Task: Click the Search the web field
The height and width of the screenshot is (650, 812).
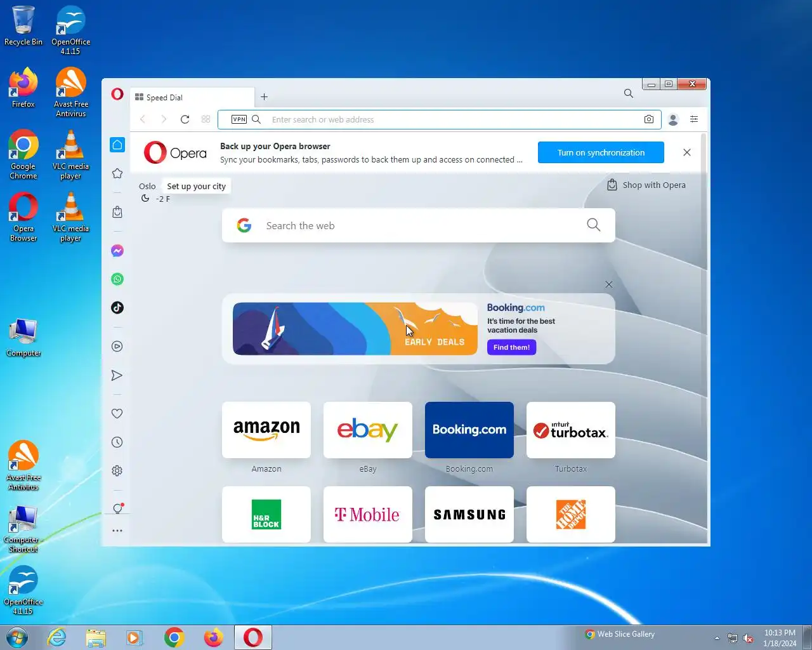Action: (x=419, y=225)
